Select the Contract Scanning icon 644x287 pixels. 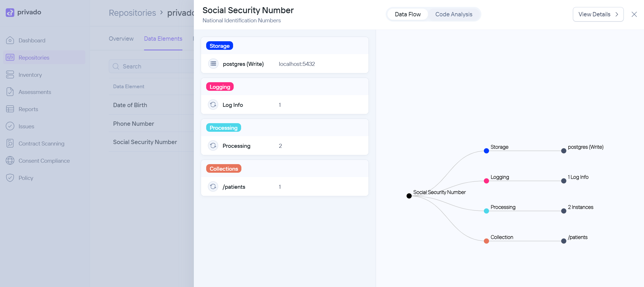(x=10, y=143)
